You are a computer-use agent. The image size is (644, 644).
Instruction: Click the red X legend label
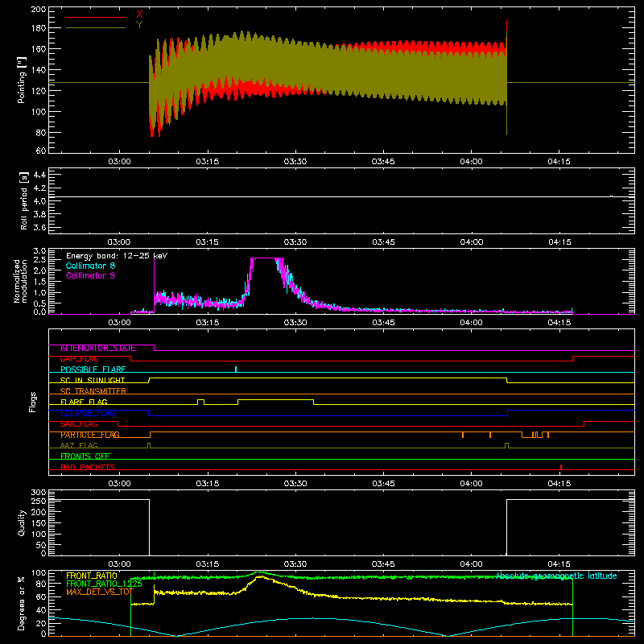pos(139,14)
